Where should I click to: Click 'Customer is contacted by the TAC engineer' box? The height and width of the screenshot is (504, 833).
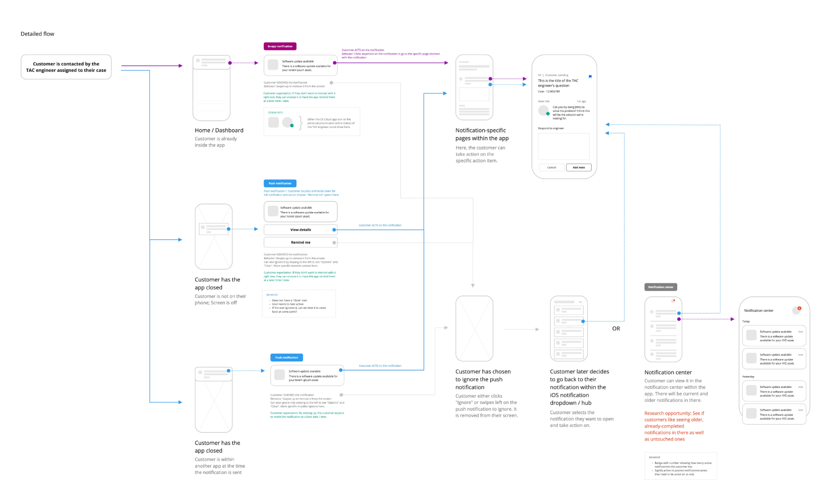(66, 67)
